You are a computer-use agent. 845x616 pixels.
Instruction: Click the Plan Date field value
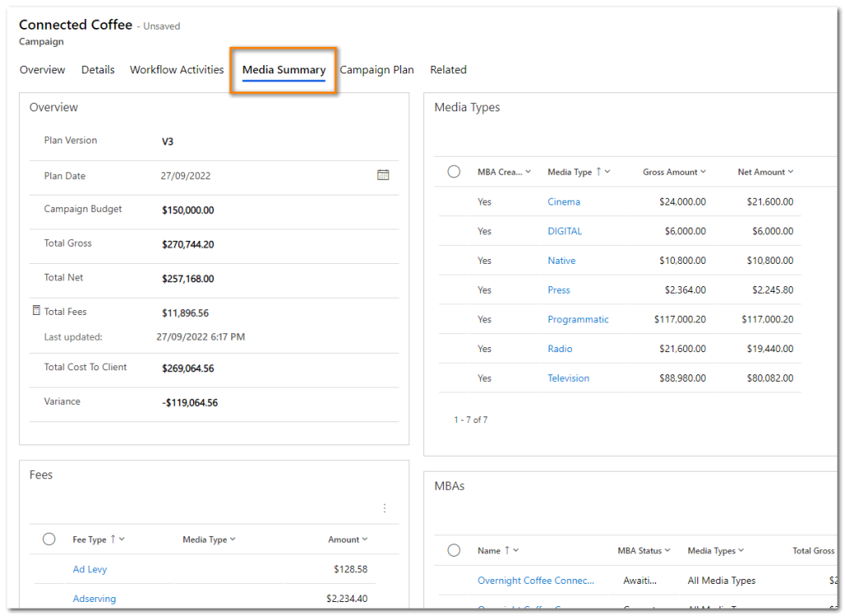coord(185,176)
